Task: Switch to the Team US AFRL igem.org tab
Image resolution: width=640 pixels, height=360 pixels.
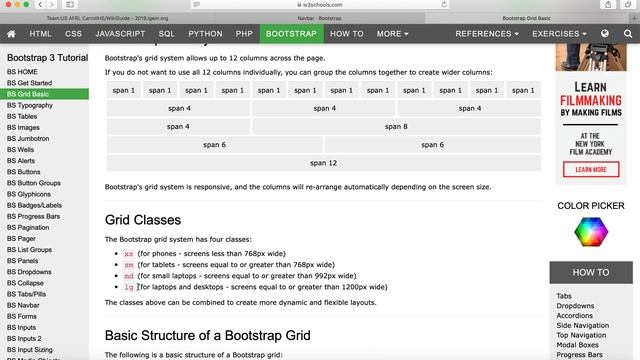Action: click(107, 18)
